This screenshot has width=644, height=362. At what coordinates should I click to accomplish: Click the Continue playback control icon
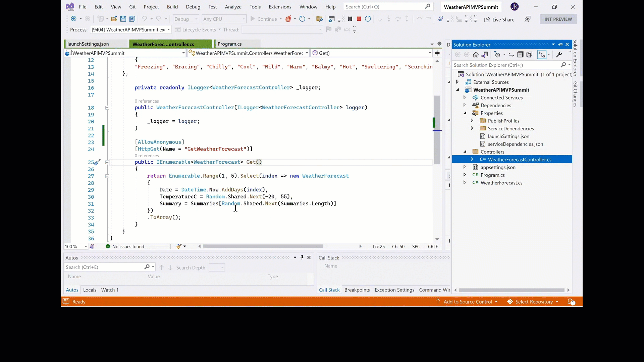pos(253,18)
